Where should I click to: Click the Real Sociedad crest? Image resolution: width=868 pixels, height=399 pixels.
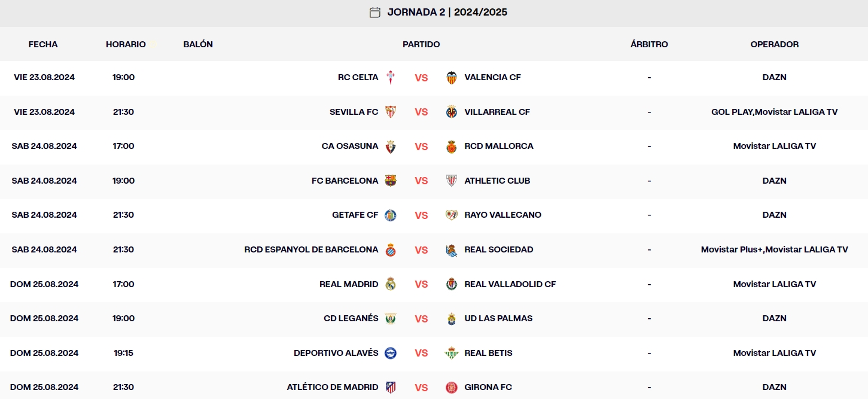(x=451, y=249)
